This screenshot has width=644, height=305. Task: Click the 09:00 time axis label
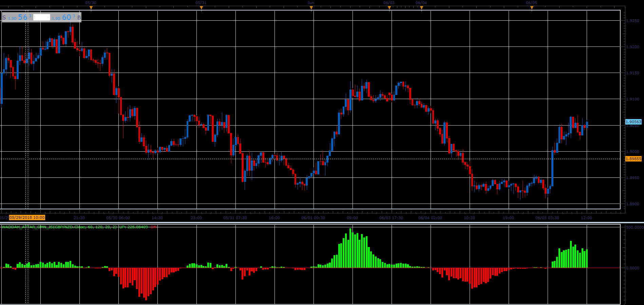point(352,218)
